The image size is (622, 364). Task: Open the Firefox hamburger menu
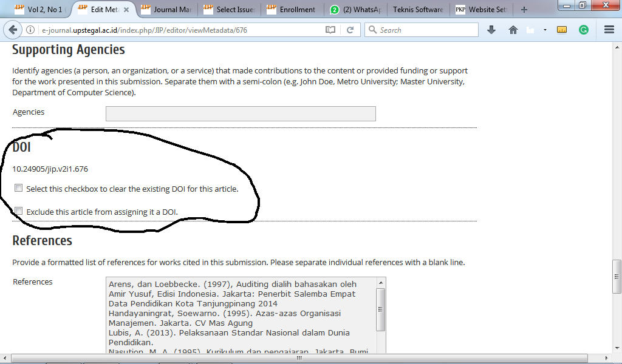click(609, 30)
